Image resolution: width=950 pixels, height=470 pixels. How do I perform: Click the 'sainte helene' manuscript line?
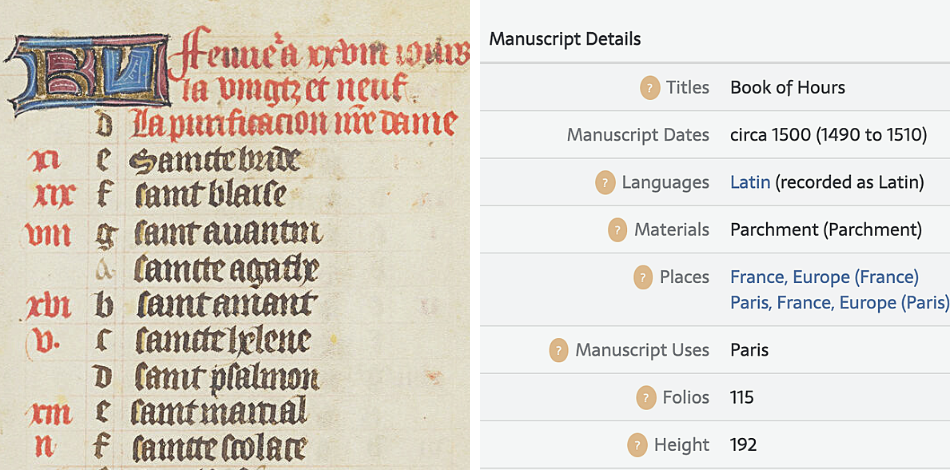pos(223,341)
